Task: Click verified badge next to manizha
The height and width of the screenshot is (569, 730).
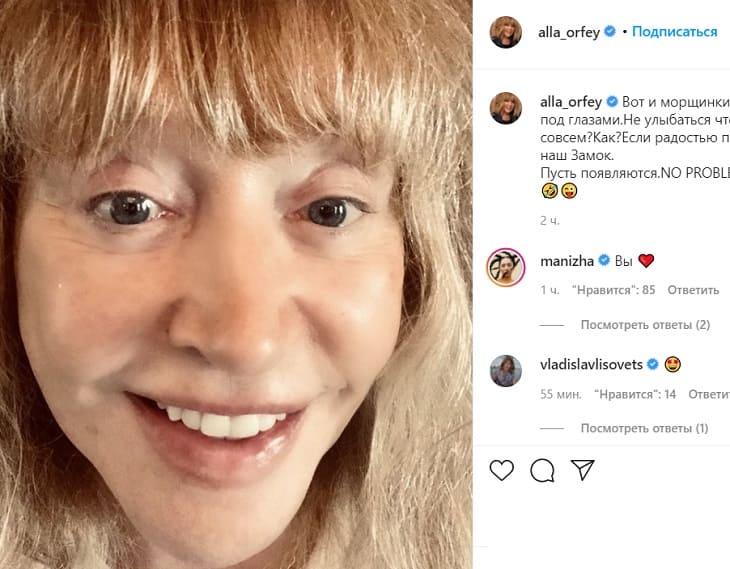Action: click(x=604, y=261)
